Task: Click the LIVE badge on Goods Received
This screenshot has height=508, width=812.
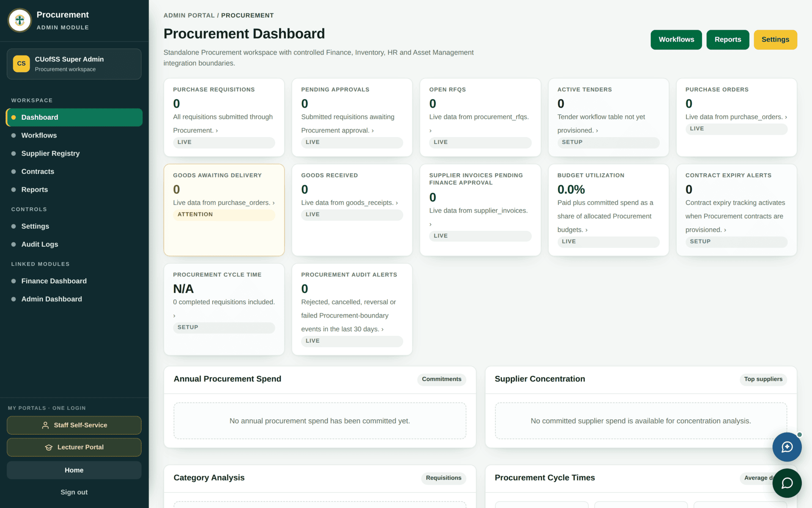Action: (352, 215)
